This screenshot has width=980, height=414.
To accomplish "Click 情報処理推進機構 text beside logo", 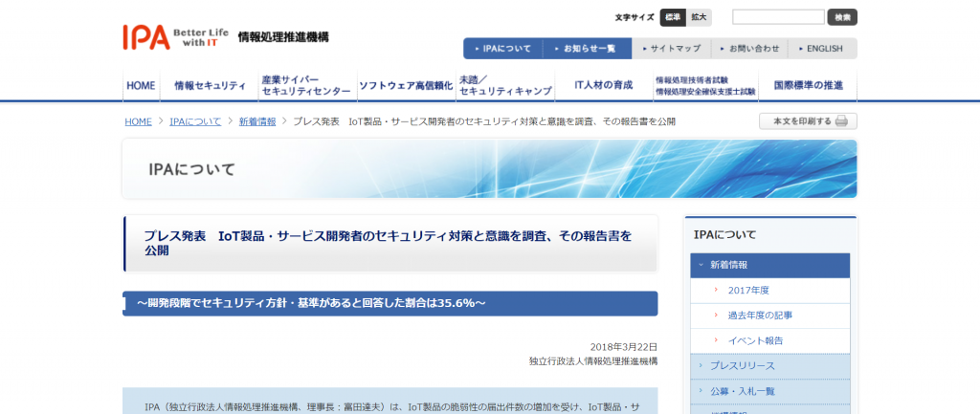I will pyautogui.click(x=283, y=37).
